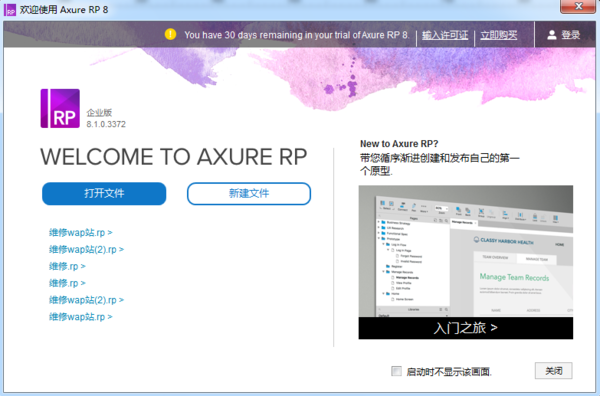The image size is (600, 396).
Task: Click the trial message "You have 30 days remaining"
Action: [297, 35]
